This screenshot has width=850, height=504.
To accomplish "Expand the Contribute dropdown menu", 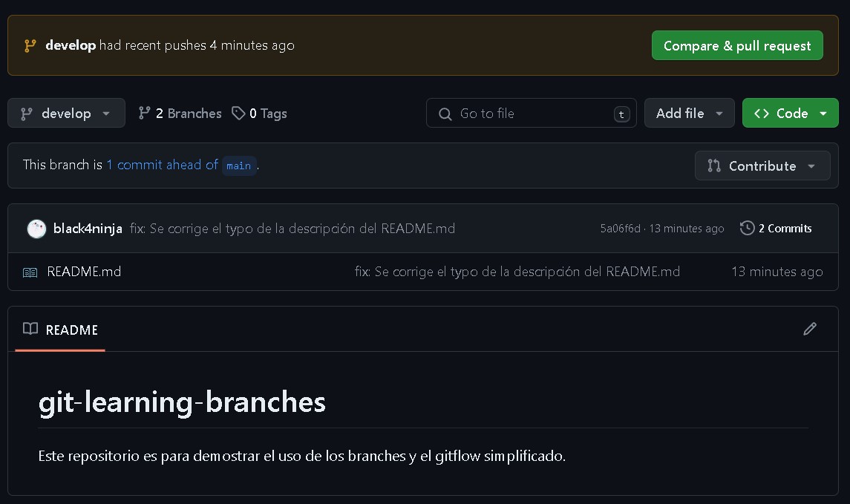I will (762, 166).
